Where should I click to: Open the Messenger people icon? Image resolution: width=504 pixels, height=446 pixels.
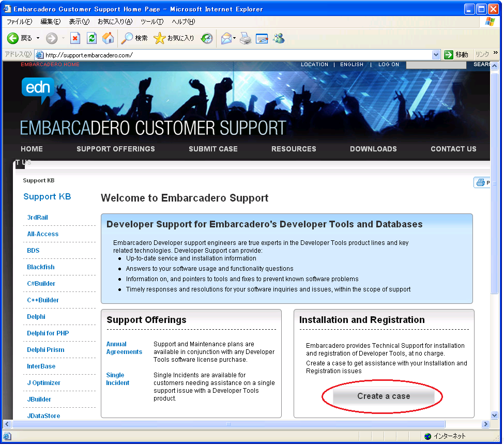coord(279,39)
